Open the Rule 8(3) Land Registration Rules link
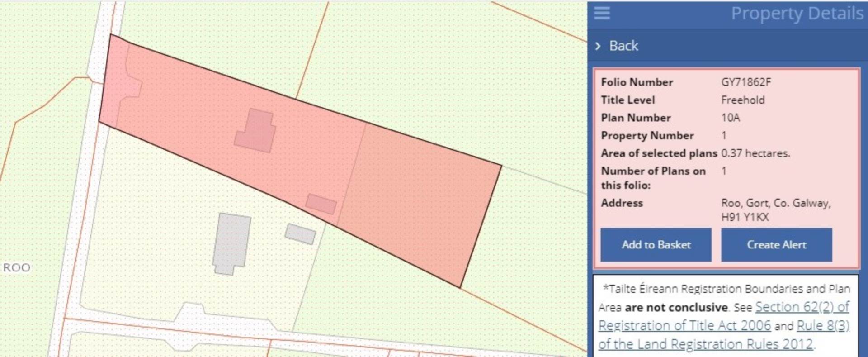 pos(823,326)
